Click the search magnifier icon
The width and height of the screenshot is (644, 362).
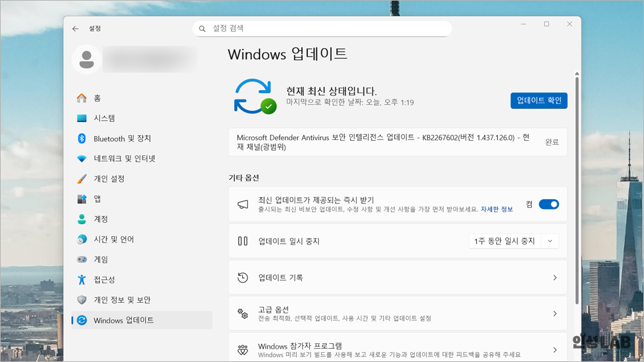pos(202,29)
